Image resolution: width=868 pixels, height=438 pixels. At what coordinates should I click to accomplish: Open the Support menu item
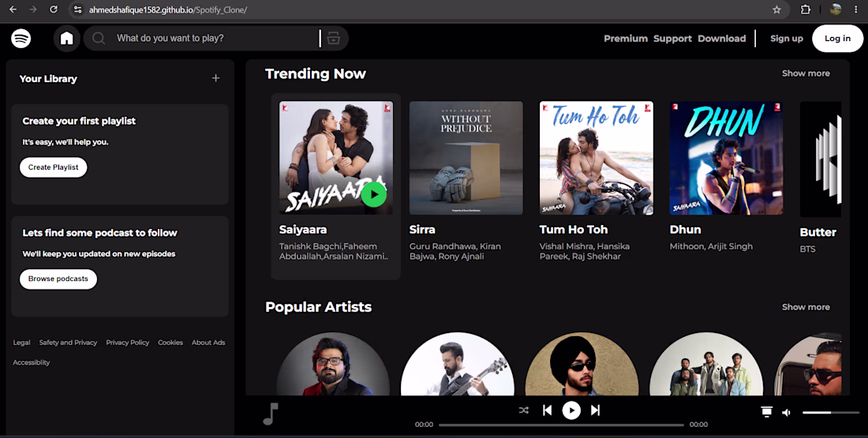(672, 38)
